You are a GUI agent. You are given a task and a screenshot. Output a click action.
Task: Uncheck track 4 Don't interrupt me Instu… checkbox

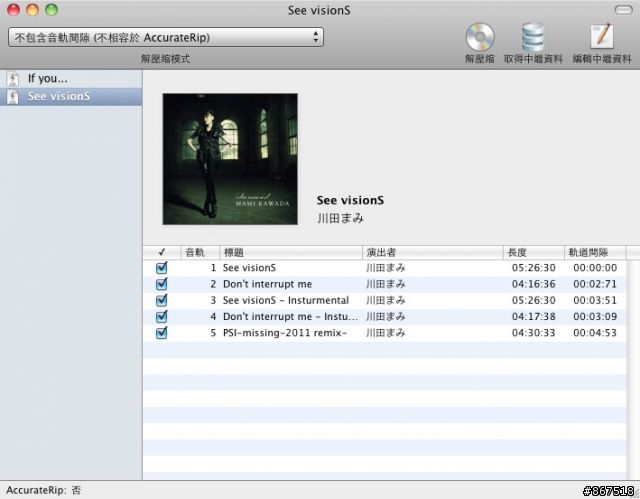(162, 317)
